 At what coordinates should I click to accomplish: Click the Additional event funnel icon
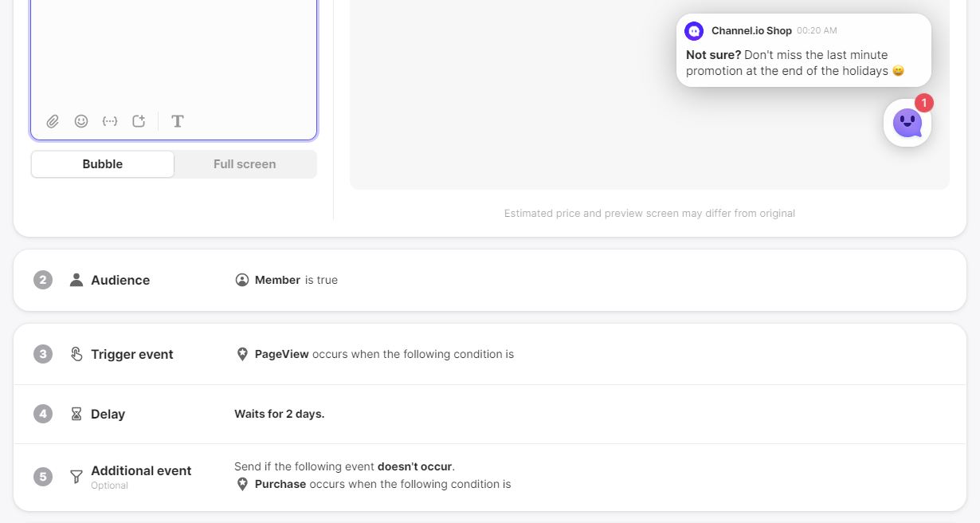pyautogui.click(x=76, y=477)
